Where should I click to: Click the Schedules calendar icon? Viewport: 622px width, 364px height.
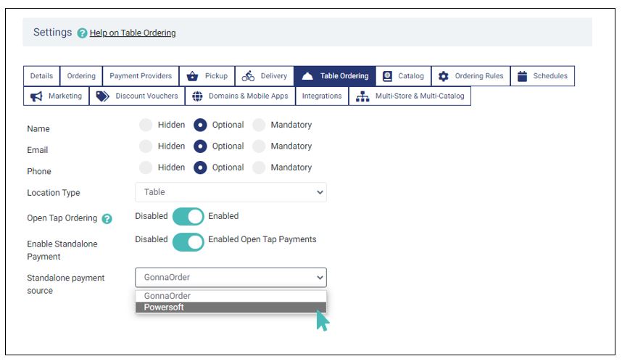coord(523,76)
